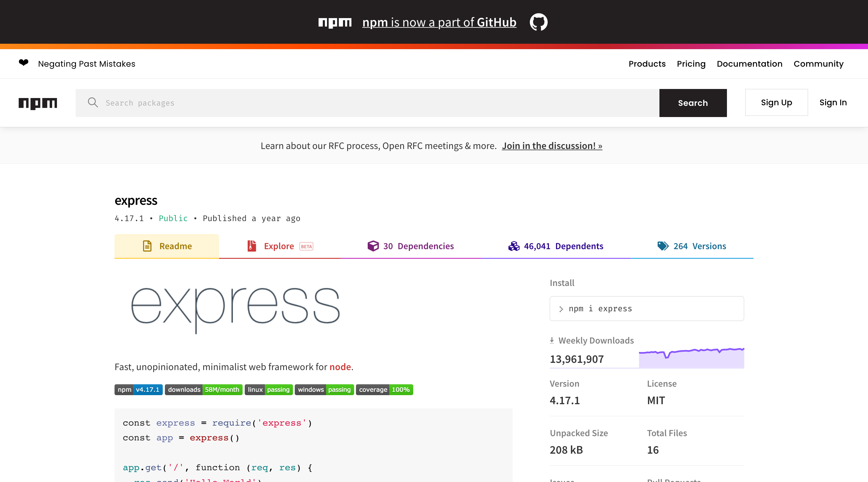Image resolution: width=868 pixels, height=482 pixels.
Task: Click the green 'Public' label
Action: pos(173,218)
